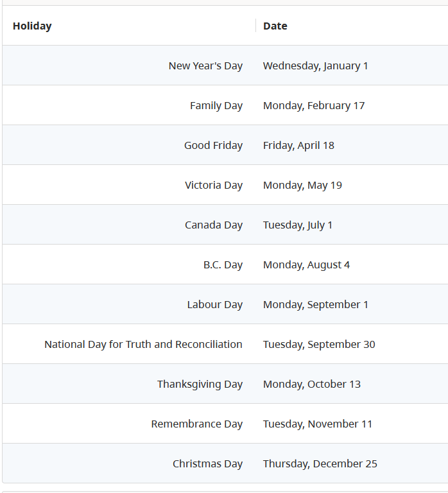Select the Good Friday holiday cell
The image size is (448, 493).
214,146
